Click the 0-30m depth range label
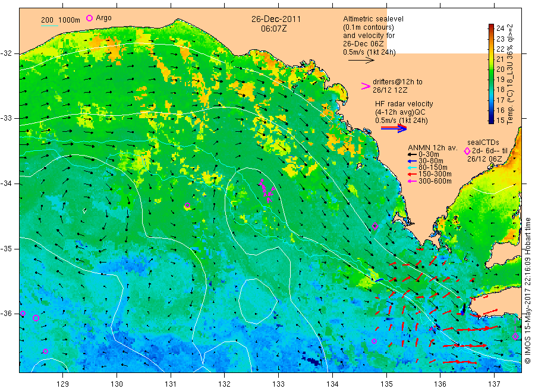 coord(429,154)
